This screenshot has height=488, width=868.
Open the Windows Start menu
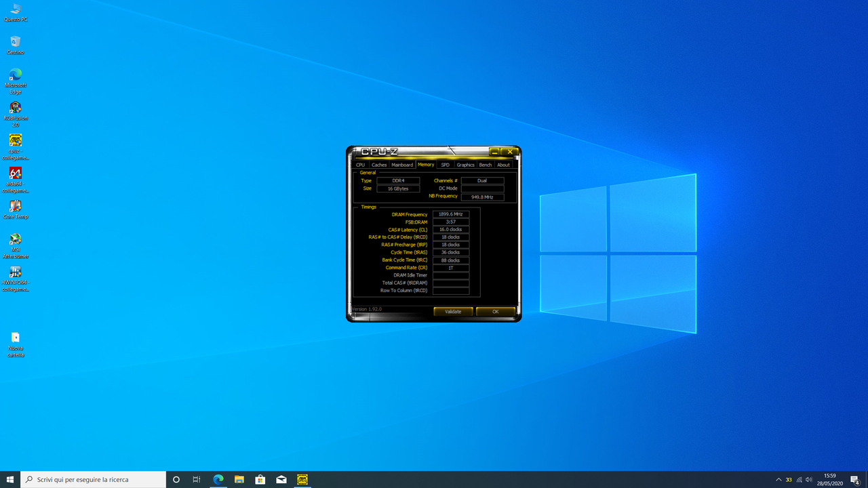(x=9, y=479)
